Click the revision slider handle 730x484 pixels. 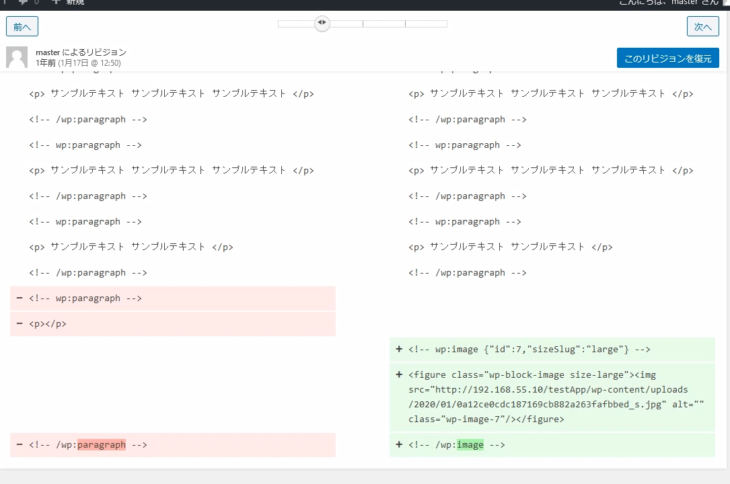[x=322, y=23]
